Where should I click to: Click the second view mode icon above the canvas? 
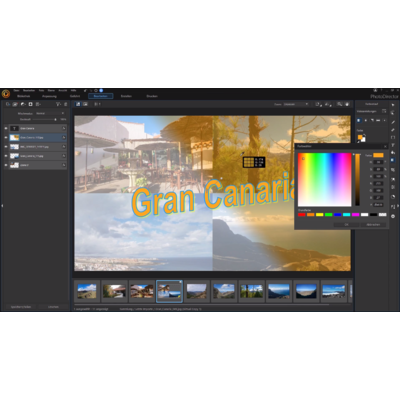[85, 104]
